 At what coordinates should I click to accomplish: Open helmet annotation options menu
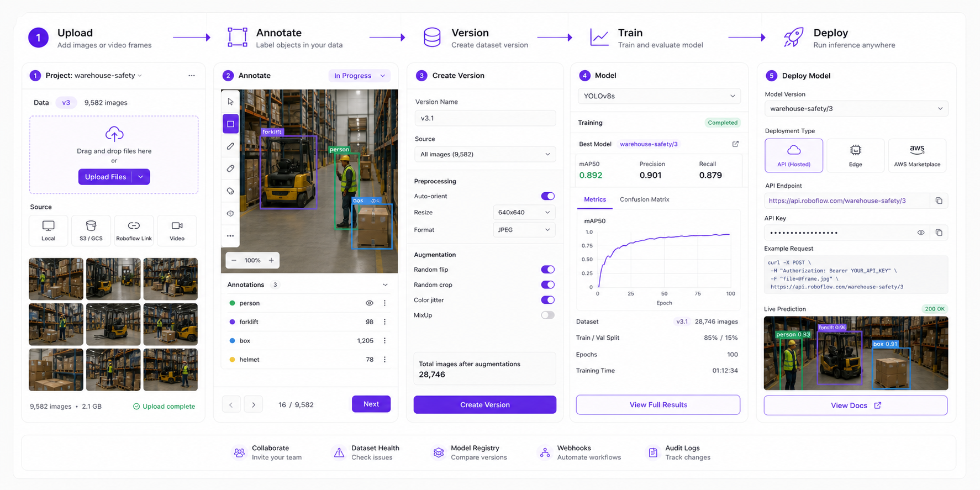point(385,360)
